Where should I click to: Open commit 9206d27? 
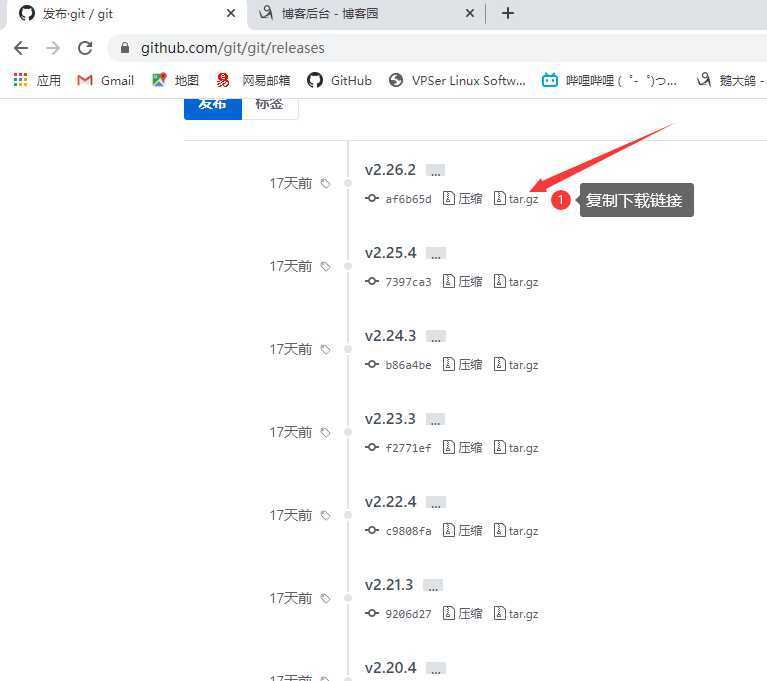(408, 614)
